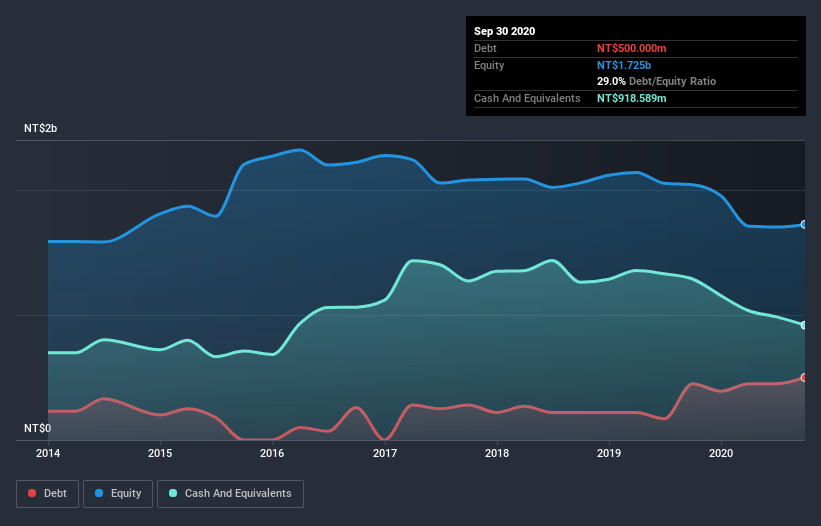
Task: Click the Debt label in tooltip
Action: coord(485,48)
